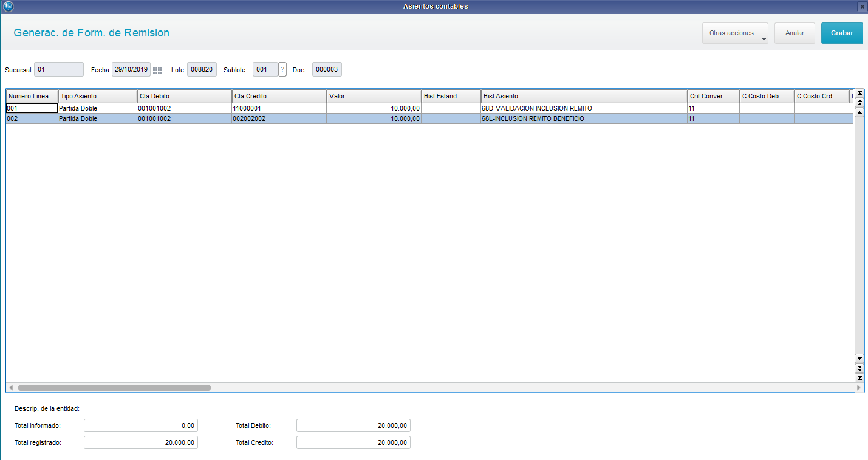The height and width of the screenshot is (460, 868).
Task: Click the Total informado field
Action: click(141, 425)
